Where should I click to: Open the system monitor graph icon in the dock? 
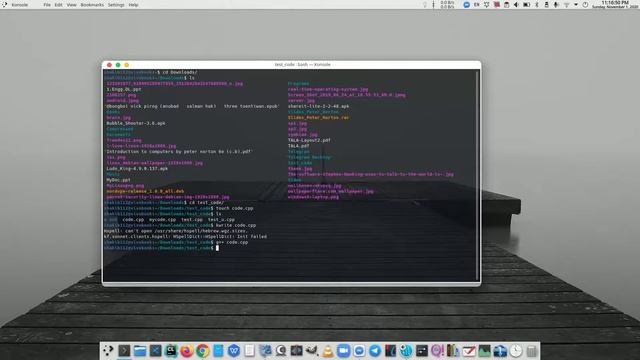484,351
